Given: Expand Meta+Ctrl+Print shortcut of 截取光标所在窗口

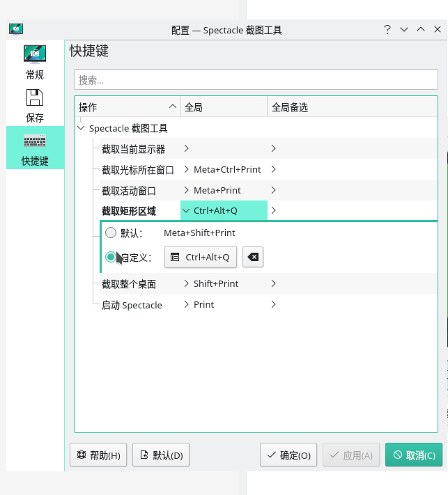Looking at the screenshot, I should click(187, 169).
